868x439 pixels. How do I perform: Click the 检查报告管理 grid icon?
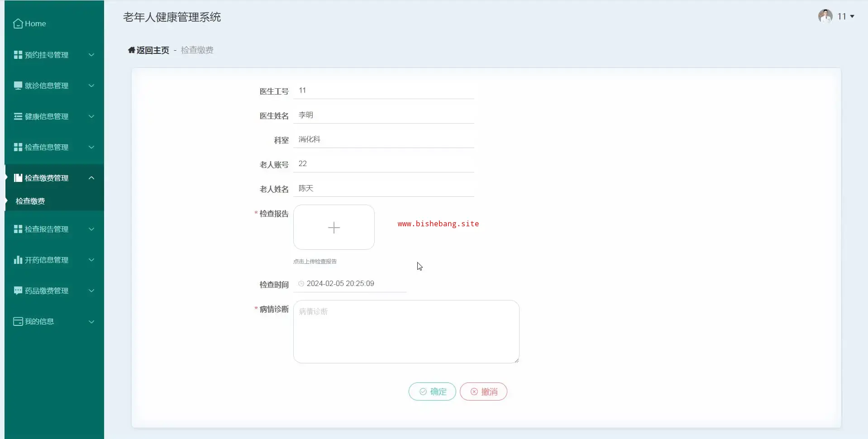click(x=18, y=229)
